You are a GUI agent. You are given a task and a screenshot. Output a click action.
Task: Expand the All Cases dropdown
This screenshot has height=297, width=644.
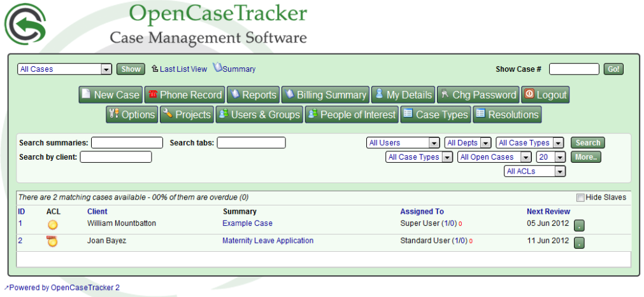(64, 69)
